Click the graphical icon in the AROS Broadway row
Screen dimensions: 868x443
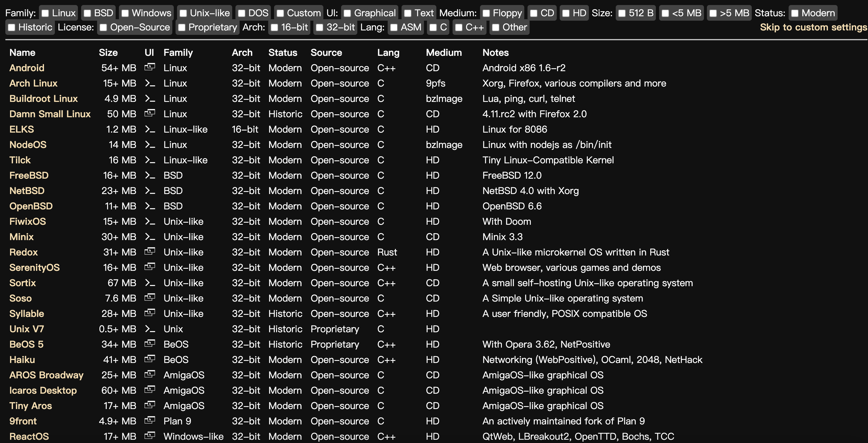click(x=150, y=374)
